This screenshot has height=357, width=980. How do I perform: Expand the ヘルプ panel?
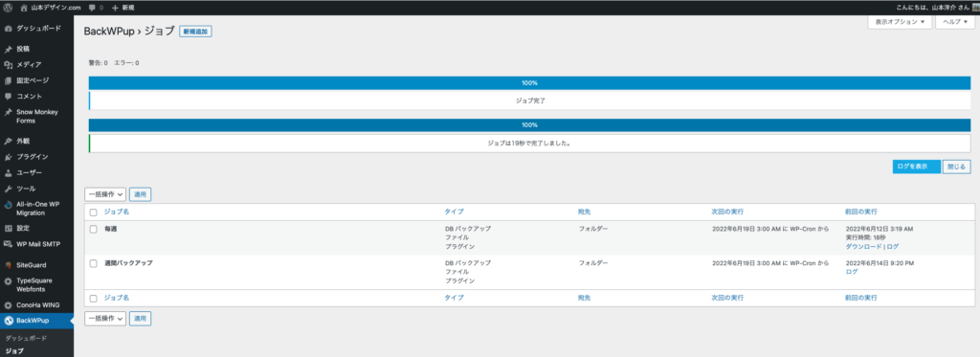[955, 21]
